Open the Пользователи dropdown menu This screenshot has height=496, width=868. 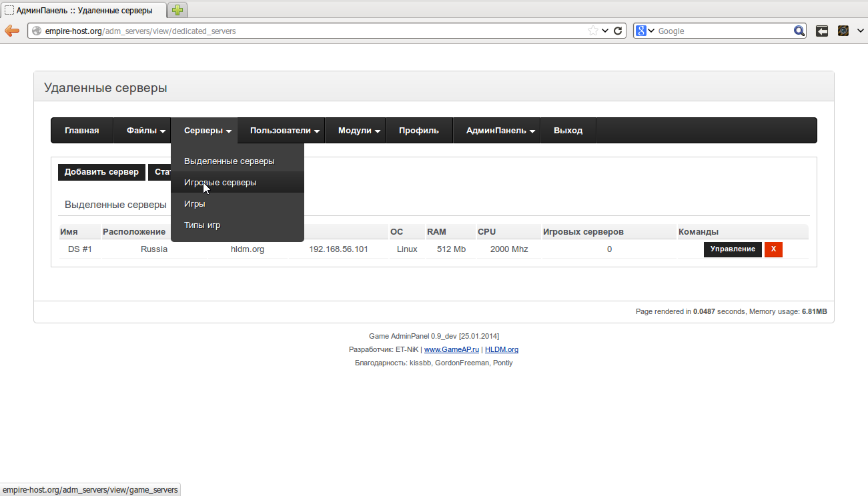point(285,131)
